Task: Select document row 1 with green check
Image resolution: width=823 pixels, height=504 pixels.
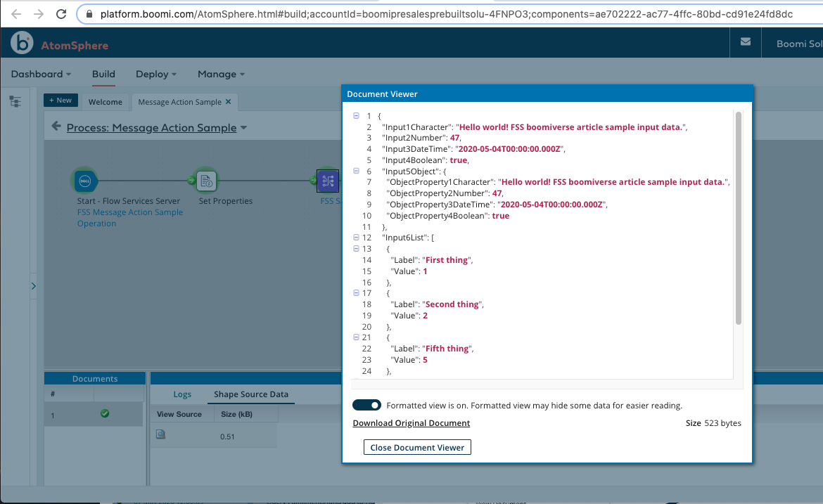Action: 94,414
